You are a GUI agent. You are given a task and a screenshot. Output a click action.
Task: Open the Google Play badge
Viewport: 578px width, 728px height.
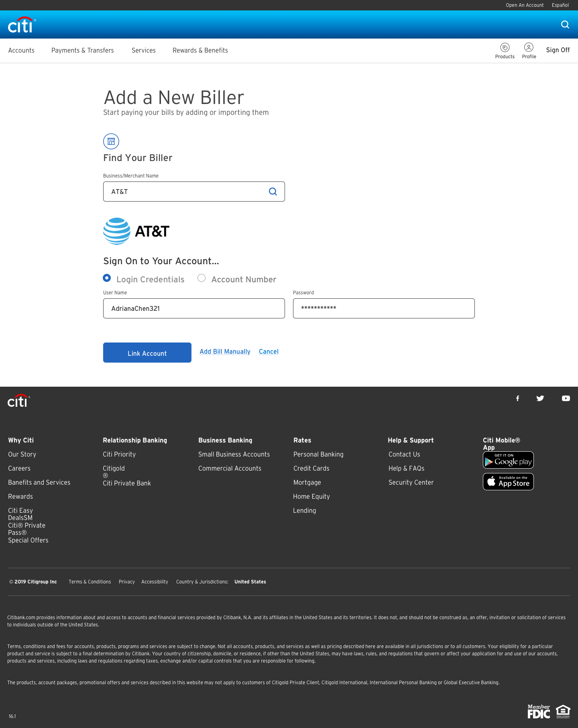pos(508,460)
